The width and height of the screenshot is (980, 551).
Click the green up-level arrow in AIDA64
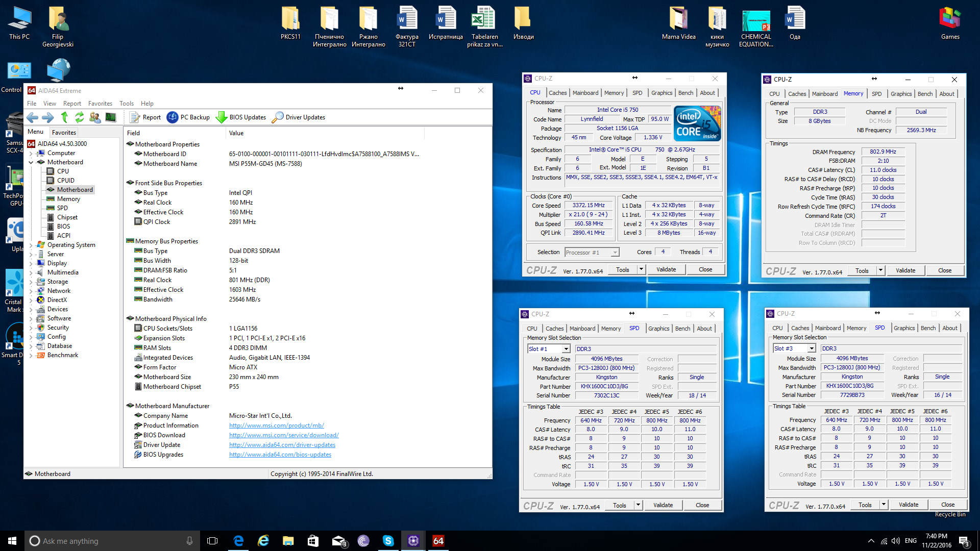point(64,117)
